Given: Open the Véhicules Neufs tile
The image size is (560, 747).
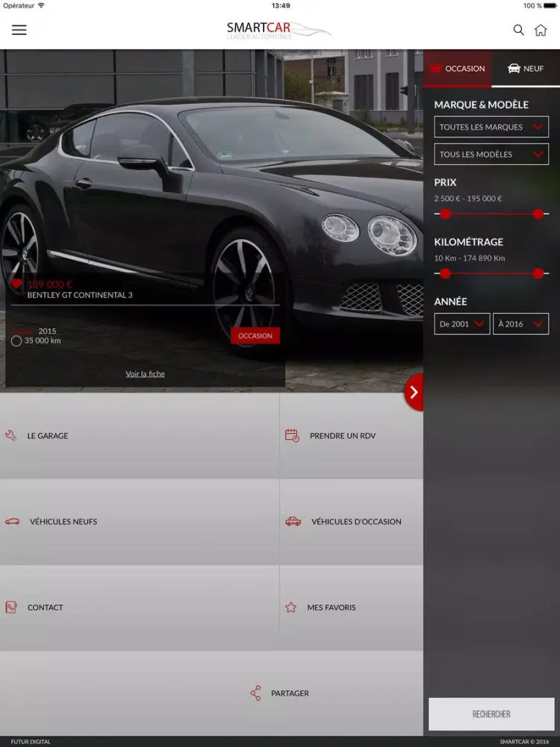Looking at the screenshot, I should pyautogui.click(x=140, y=521).
